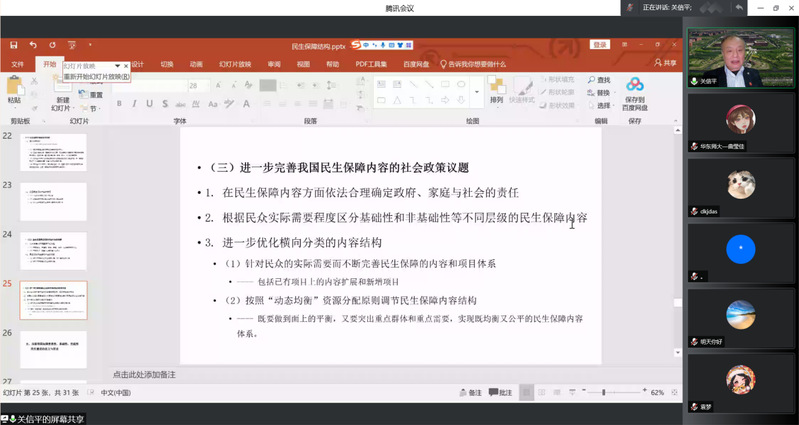Switch to the Slide Show (幻灯片放映) tab

coord(235,64)
